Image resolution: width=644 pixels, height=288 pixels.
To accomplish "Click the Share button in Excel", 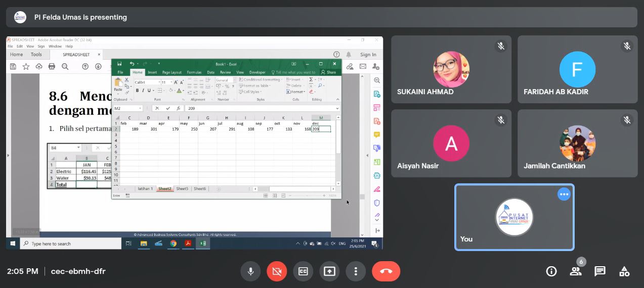I will click(x=329, y=72).
